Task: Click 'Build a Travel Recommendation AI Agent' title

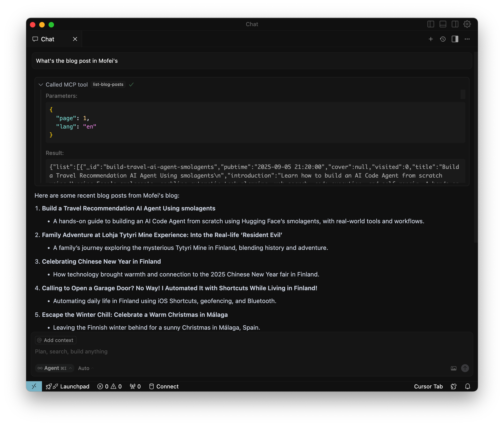Action: click(129, 208)
